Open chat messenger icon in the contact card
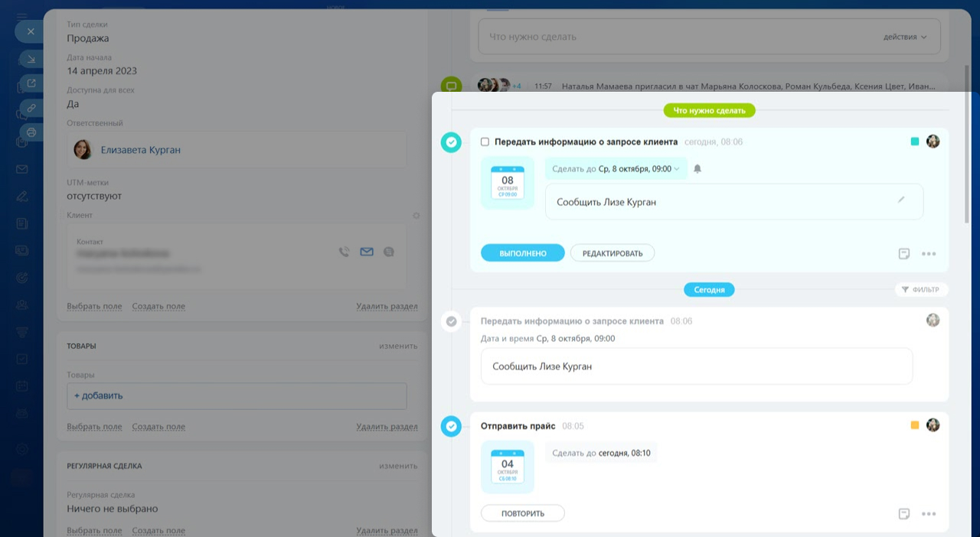This screenshot has height=537, width=980. point(389,252)
